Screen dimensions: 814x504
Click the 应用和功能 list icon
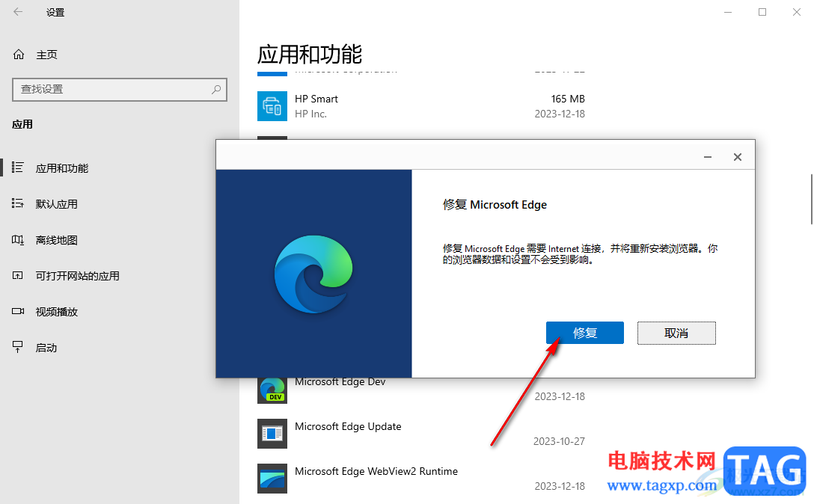tap(18, 168)
